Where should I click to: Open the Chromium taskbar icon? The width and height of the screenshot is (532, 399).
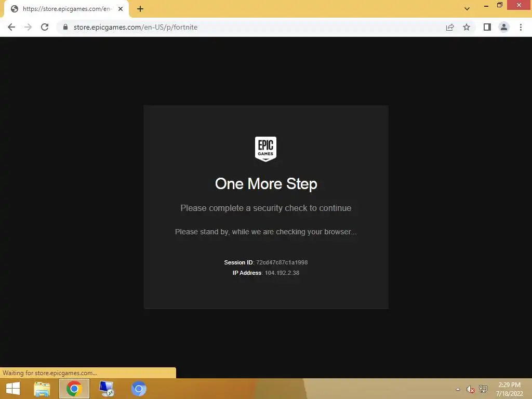pyautogui.click(x=139, y=389)
